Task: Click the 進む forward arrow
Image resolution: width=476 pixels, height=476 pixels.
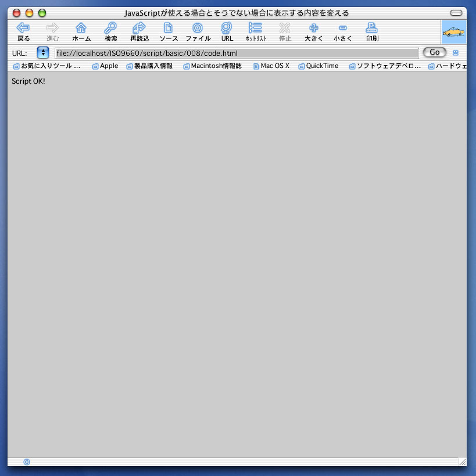Action: click(52, 31)
